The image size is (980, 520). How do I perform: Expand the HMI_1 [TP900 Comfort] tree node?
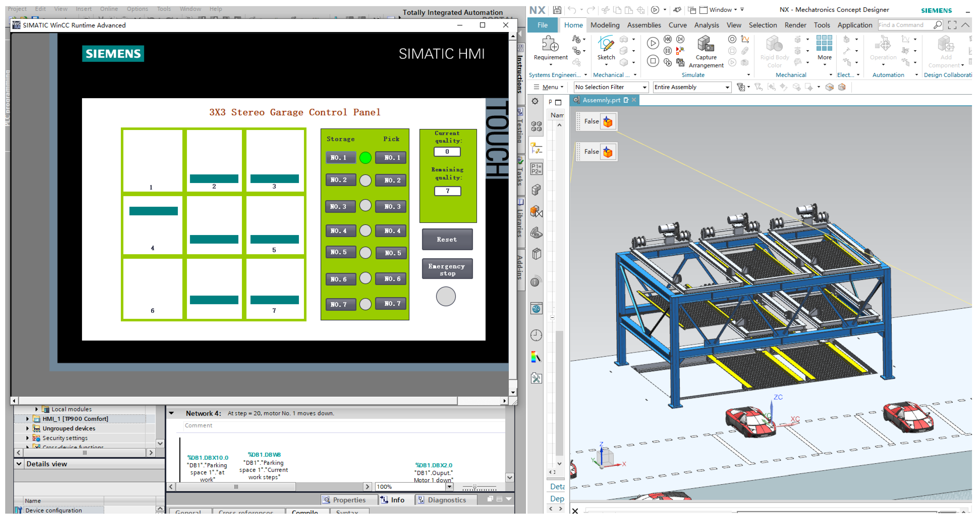click(27, 419)
